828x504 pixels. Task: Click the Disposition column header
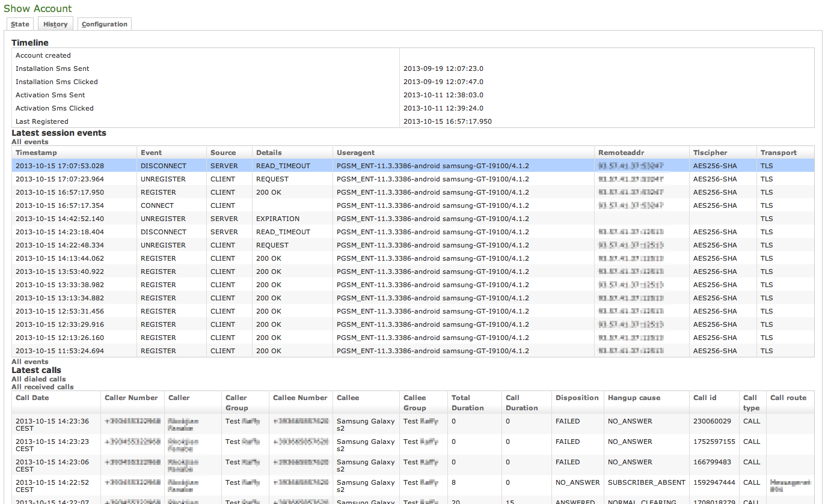click(x=577, y=398)
